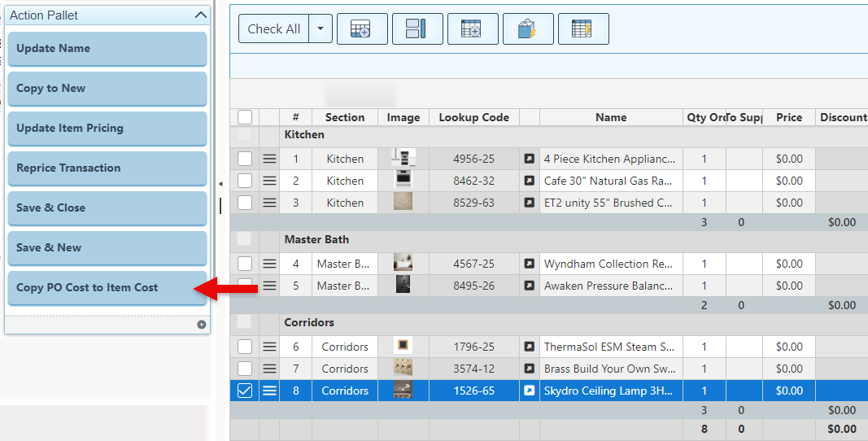Uncheck the Skydro Ceiling Lamp row checkbox

point(245,391)
